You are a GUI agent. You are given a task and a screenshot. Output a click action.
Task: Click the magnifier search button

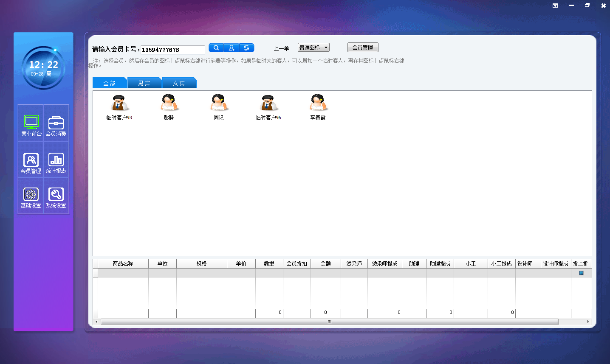pyautogui.click(x=216, y=48)
